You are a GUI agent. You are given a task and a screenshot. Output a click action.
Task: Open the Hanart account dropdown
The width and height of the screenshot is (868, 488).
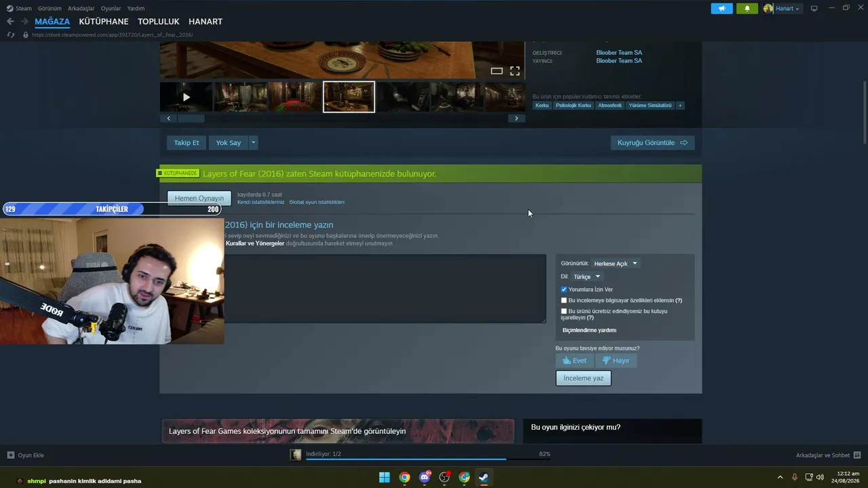coord(782,8)
